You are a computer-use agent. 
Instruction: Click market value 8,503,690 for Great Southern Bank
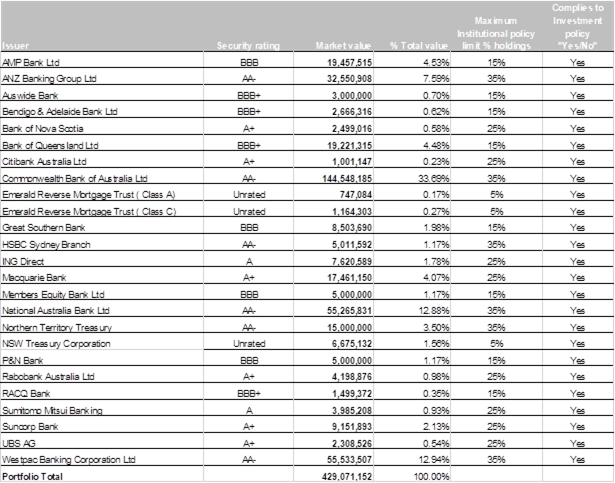coord(352,228)
